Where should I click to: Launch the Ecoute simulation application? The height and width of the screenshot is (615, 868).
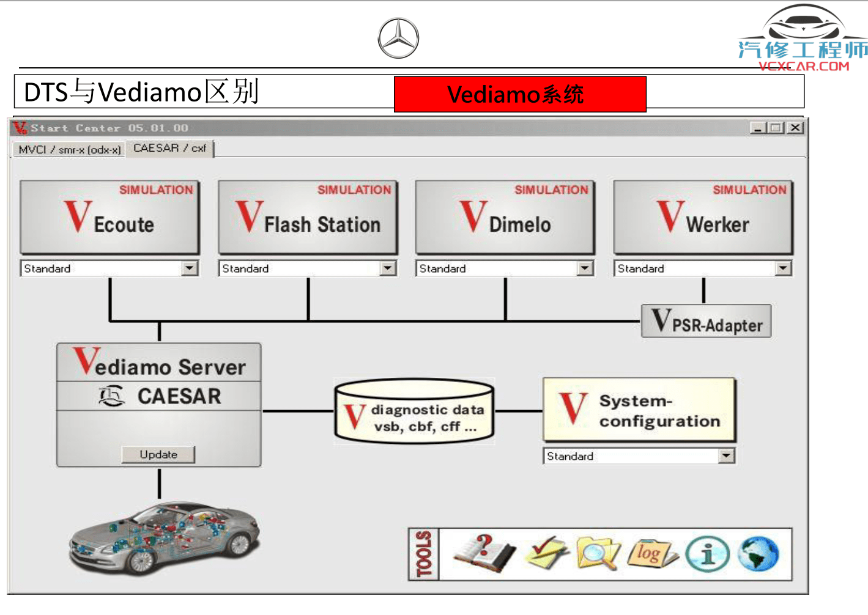[110, 217]
